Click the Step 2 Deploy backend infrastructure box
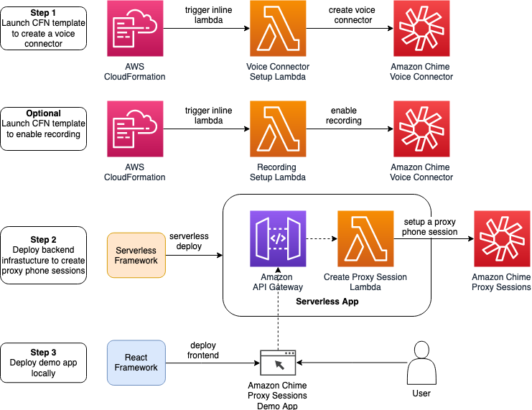This screenshot has width=532, height=410. (x=43, y=255)
